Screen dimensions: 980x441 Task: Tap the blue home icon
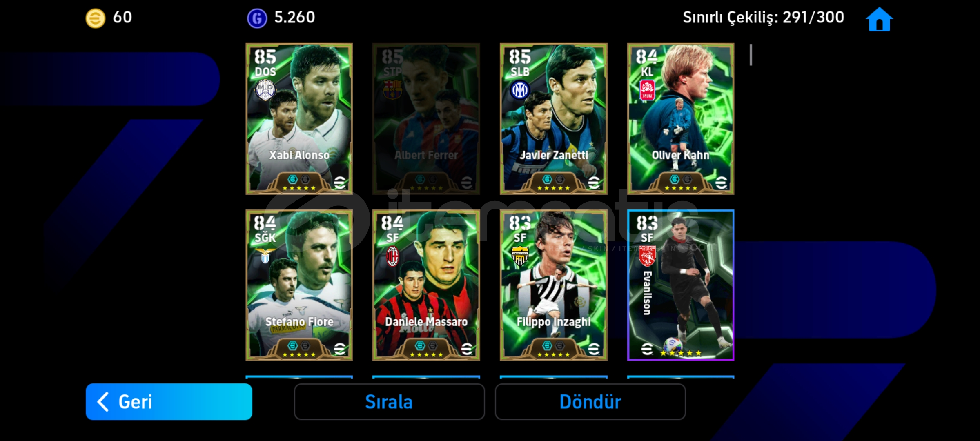click(879, 19)
